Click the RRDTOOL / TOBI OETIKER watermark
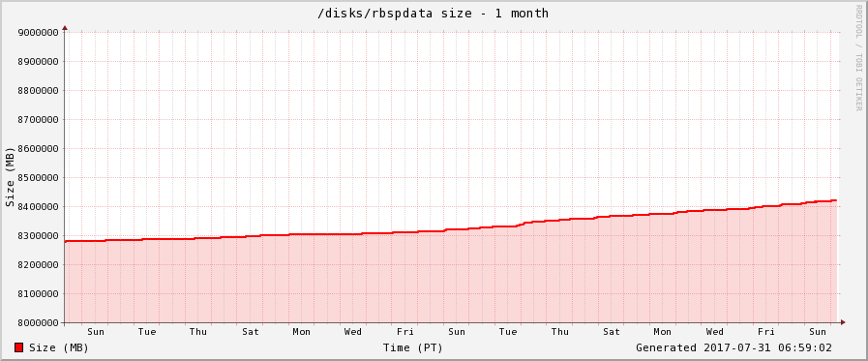 (858, 57)
